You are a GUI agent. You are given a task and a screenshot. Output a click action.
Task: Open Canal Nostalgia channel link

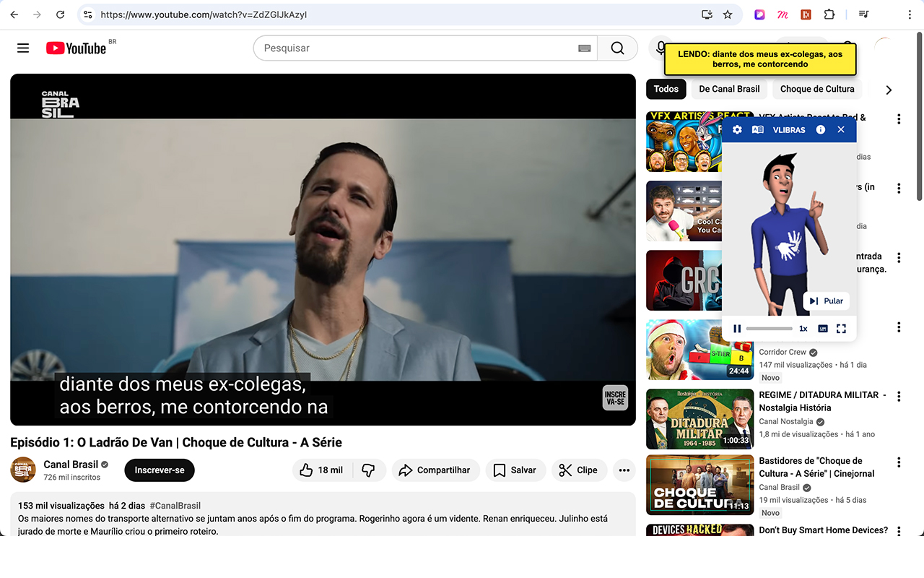786,421
